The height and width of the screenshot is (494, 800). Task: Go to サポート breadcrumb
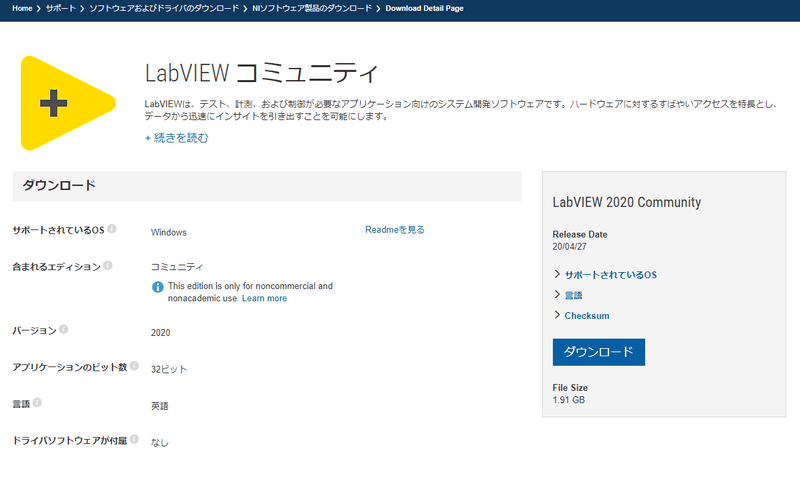click(x=61, y=8)
